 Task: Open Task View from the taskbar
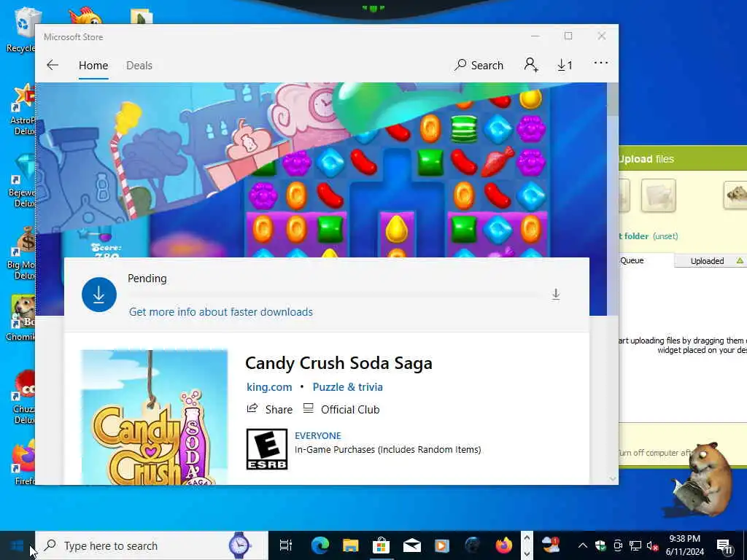click(x=285, y=545)
